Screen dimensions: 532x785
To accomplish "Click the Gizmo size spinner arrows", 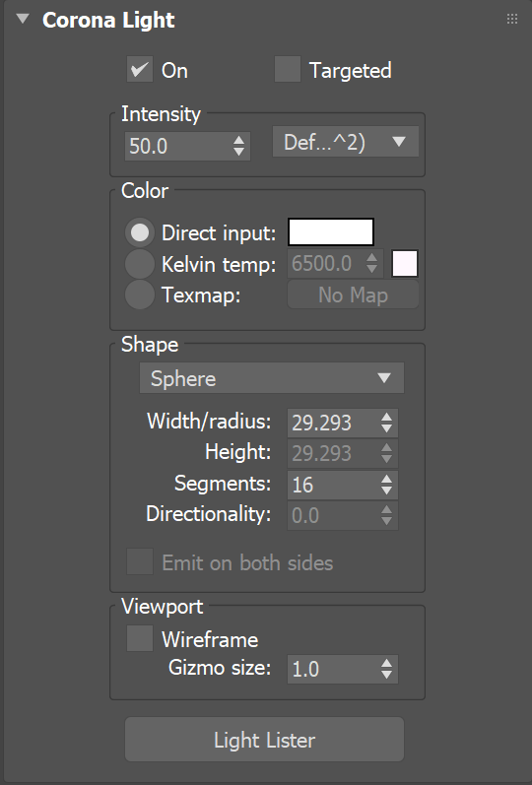I will click(x=386, y=670).
